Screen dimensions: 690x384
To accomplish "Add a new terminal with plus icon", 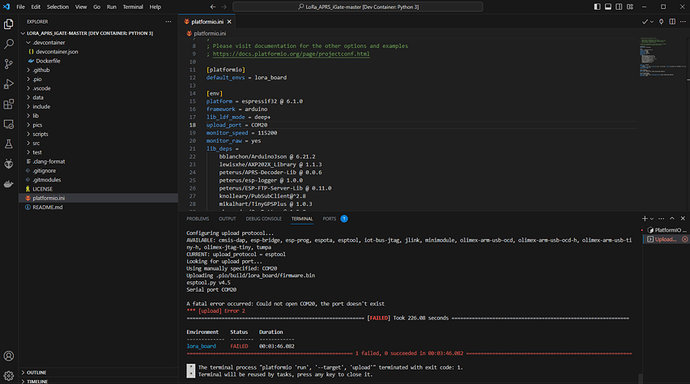I will [x=645, y=218].
